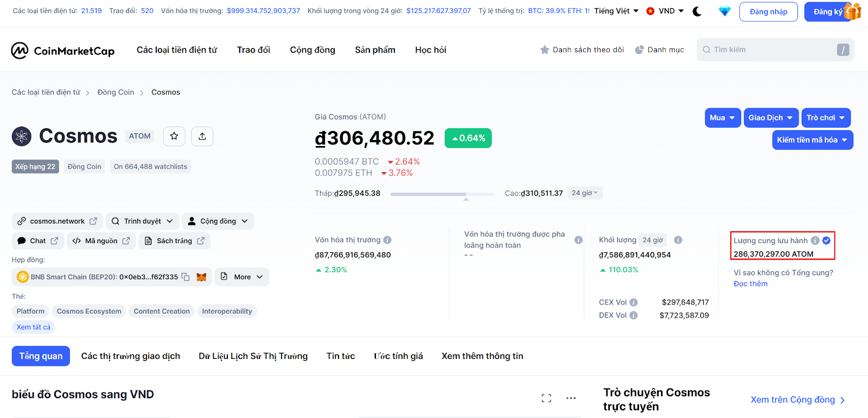Expand the Giao Dịch dropdown

click(770, 118)
